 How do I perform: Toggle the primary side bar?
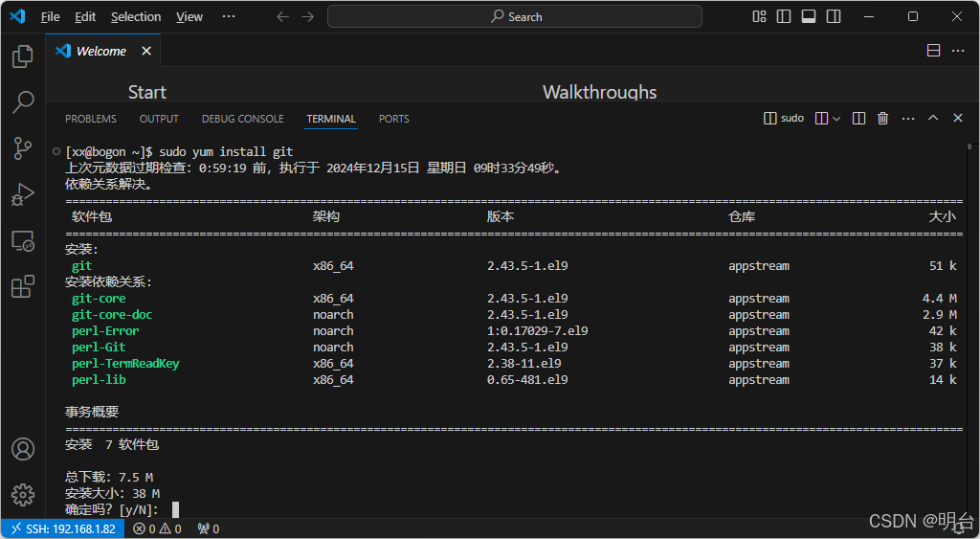click(x=784, y=17)
